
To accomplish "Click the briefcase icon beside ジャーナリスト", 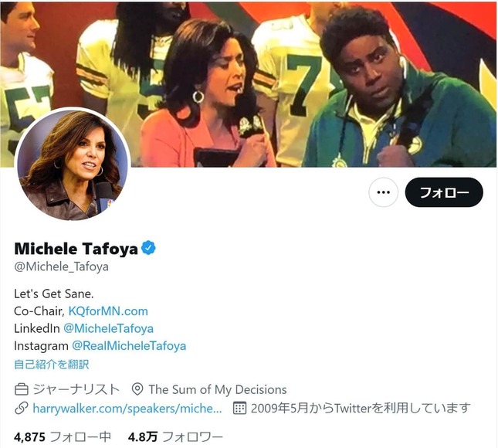I will click(22, 389).
